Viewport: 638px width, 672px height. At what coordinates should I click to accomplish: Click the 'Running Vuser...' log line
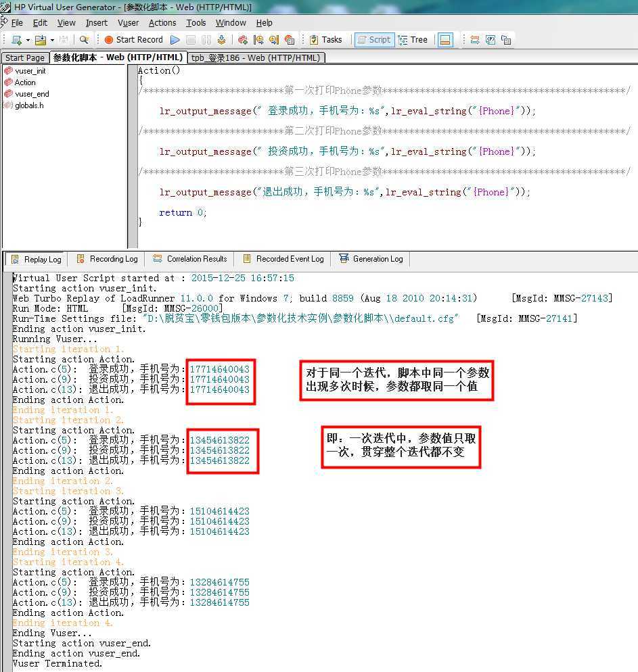coord(55,339)
